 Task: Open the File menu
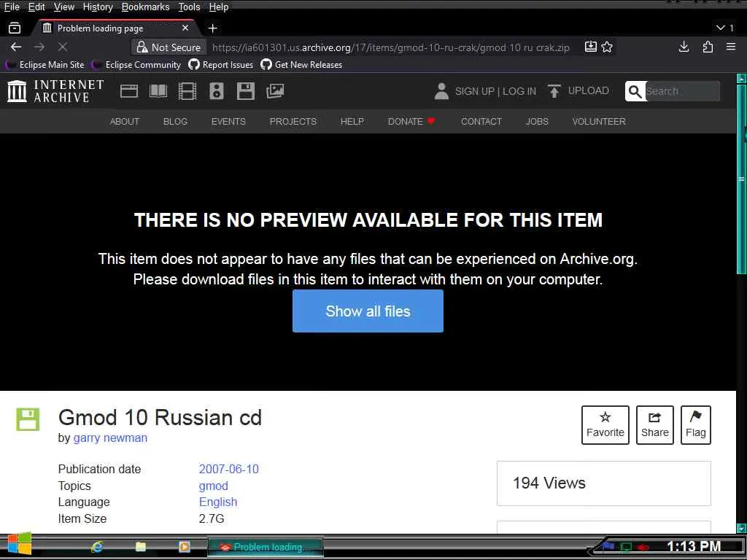[12, 7]
